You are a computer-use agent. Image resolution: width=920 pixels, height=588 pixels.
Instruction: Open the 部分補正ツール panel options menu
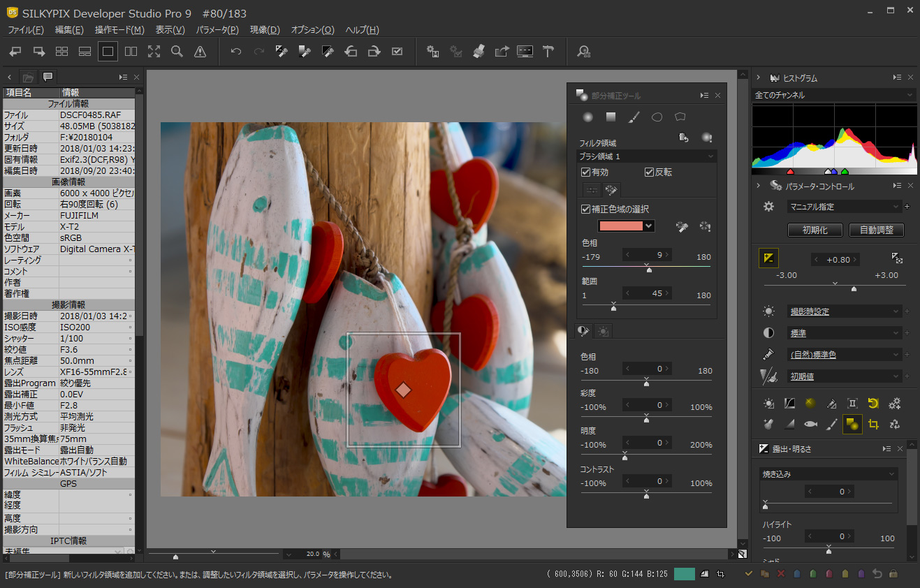704,96
